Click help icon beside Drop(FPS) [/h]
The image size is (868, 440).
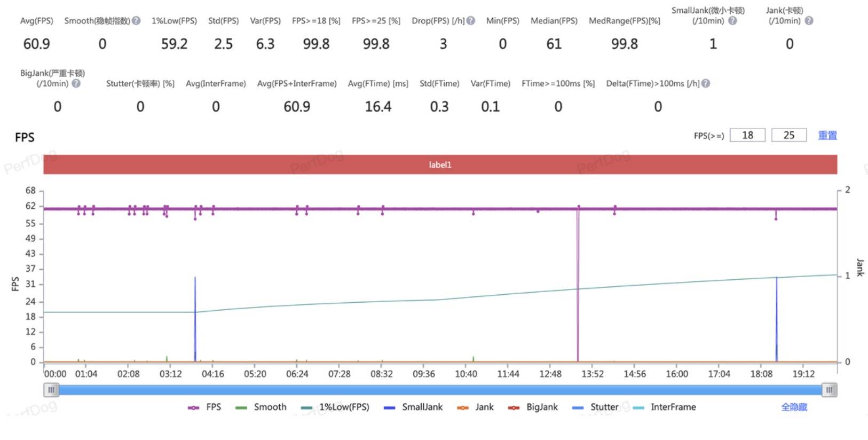coord(471,21)
